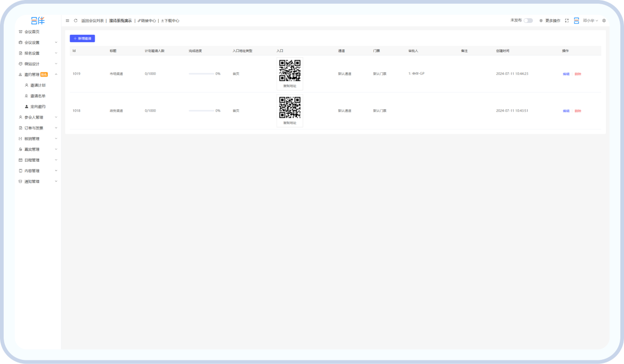The image size is (624, 364).
Task: Click the 核销管理 sidebar icon
Action: (20, 139)
